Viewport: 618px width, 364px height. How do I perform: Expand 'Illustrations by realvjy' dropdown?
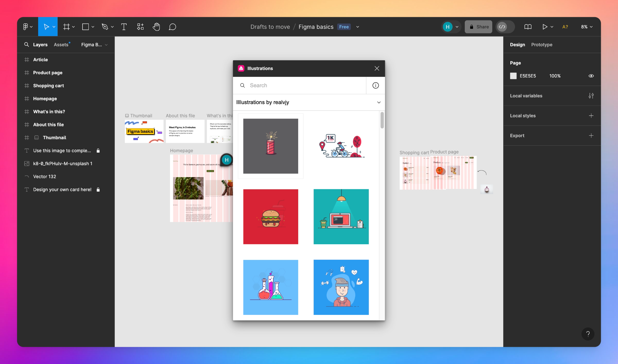309,102
